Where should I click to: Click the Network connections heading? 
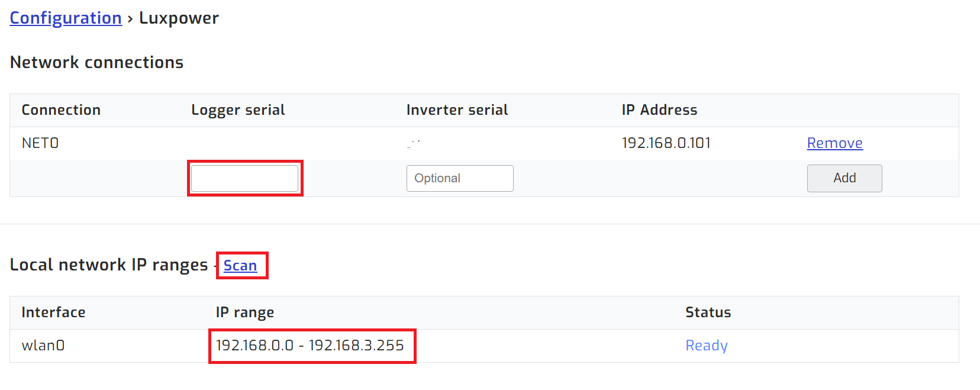(97, 62)
